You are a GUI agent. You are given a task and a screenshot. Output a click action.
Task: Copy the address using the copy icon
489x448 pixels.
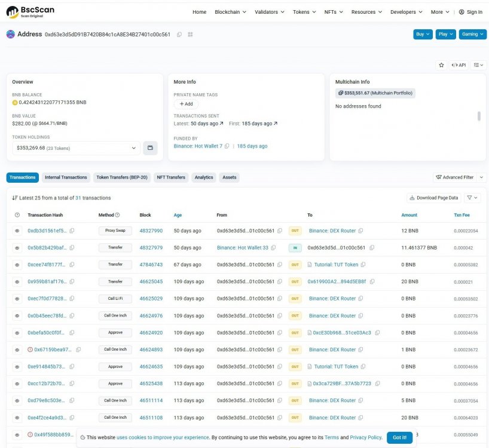pos(179,35)
